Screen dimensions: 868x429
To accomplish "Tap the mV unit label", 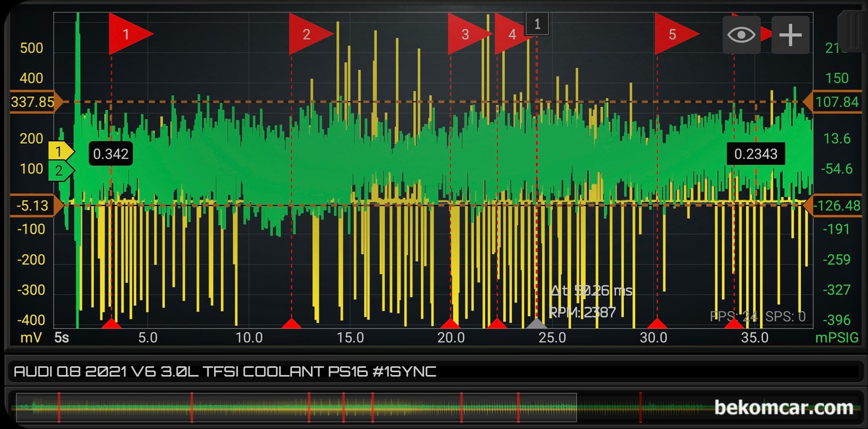I will click(x=32, y=337).
